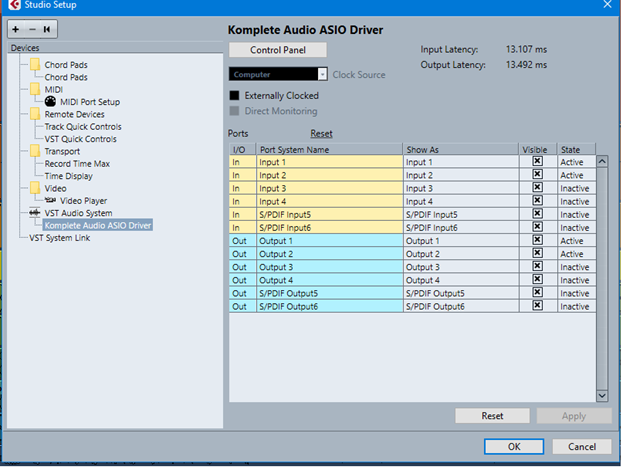Click the Output Latency value 13.492 ms
This screenshot has height=467, width=623.
526,65
